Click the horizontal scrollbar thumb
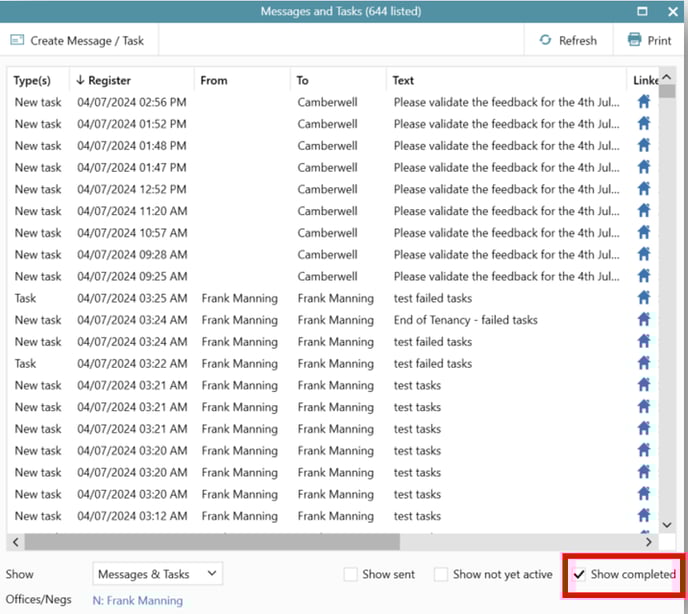 [x=212, y=542]
